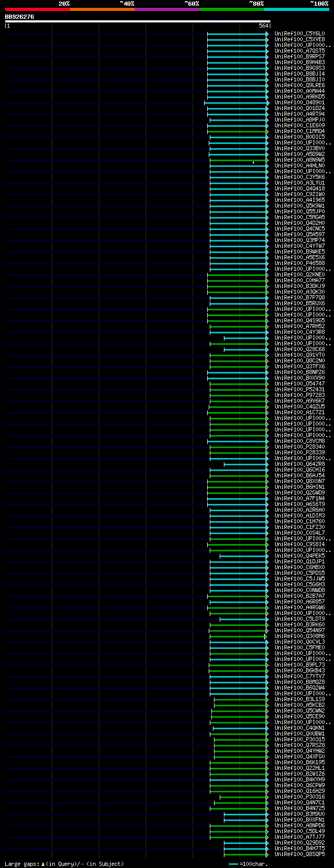The height and width of the screenshot is (868, 334).
Task: Click green alignment bar of UniRef100_C1MMQ4
Action: [238, 131]
